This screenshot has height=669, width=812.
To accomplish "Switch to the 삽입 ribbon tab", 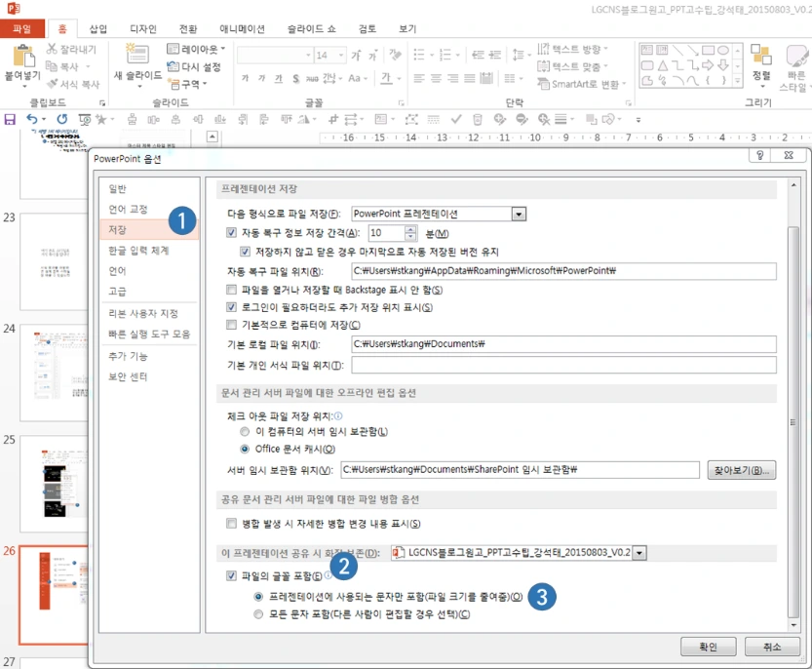I will (x=97, y=28).
